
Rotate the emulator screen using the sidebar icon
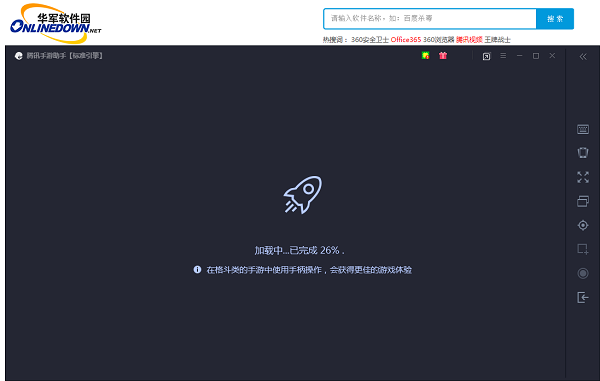tap(583, 153)
